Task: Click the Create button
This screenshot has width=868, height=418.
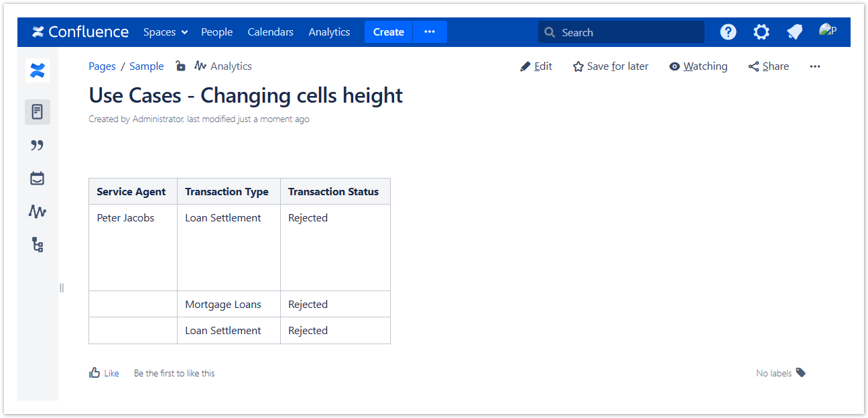Action: tap(388, 32)
